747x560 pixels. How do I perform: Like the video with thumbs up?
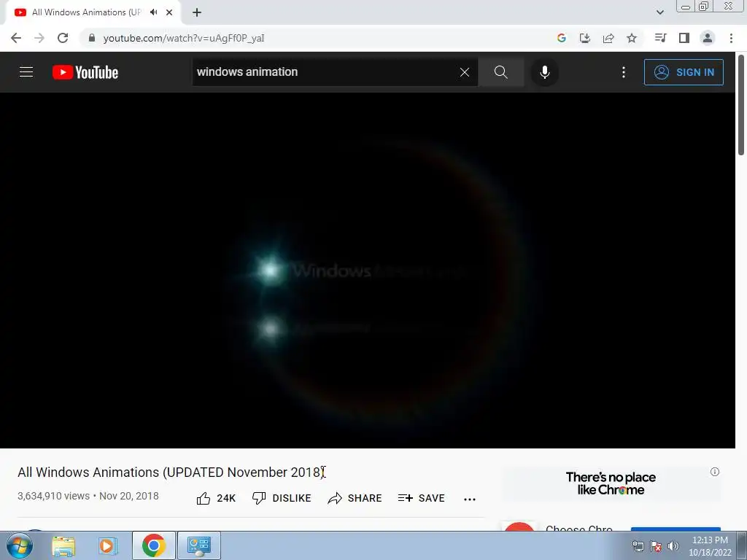pyautogui.click(x=216, y=498)
